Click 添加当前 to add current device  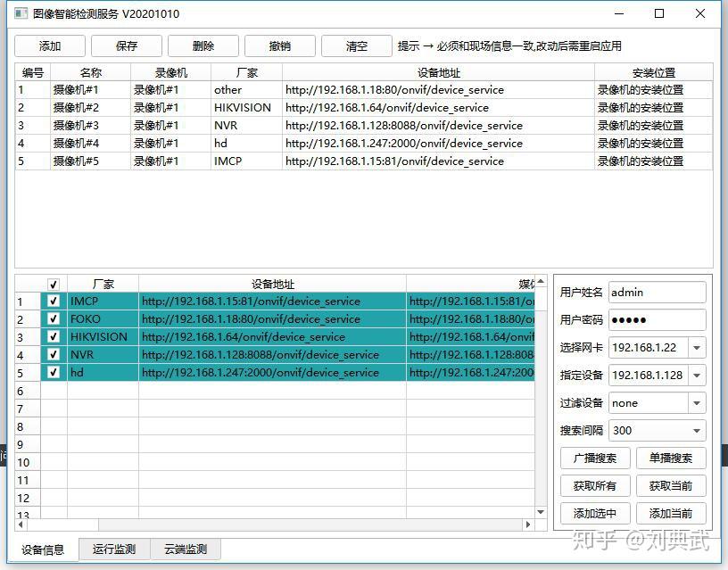(x=672, y=513)
